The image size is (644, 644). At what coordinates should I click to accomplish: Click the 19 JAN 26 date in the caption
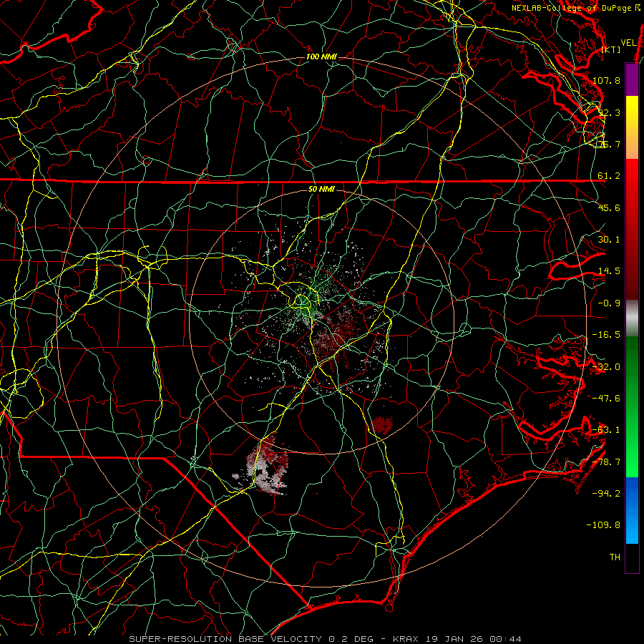coord(456,639)
